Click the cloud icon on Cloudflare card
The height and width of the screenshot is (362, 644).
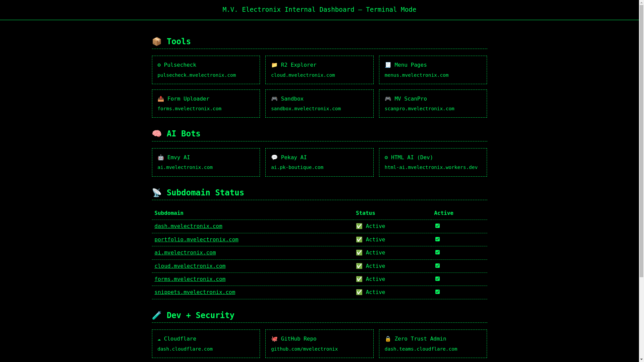coord(159,339)
